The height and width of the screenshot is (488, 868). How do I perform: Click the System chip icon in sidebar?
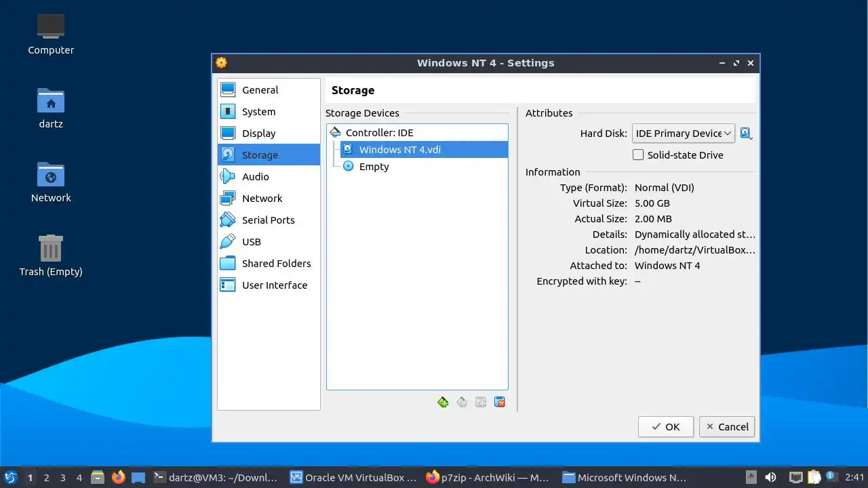(x=228, y=112)
